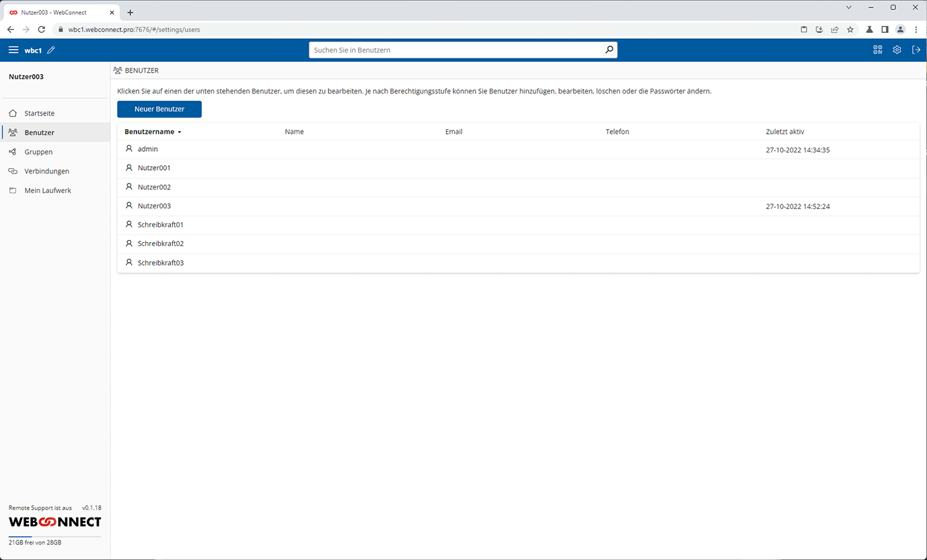Click the user icon beside admin
The height and width of the screenshot is (560, 927).
[x=128, y=149]
